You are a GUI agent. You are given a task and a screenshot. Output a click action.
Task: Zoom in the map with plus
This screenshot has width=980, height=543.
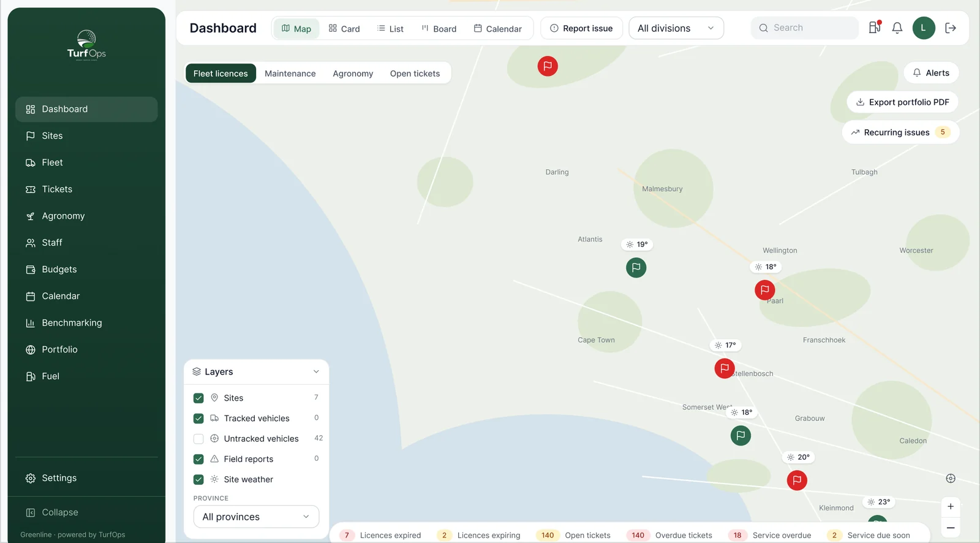951,506
